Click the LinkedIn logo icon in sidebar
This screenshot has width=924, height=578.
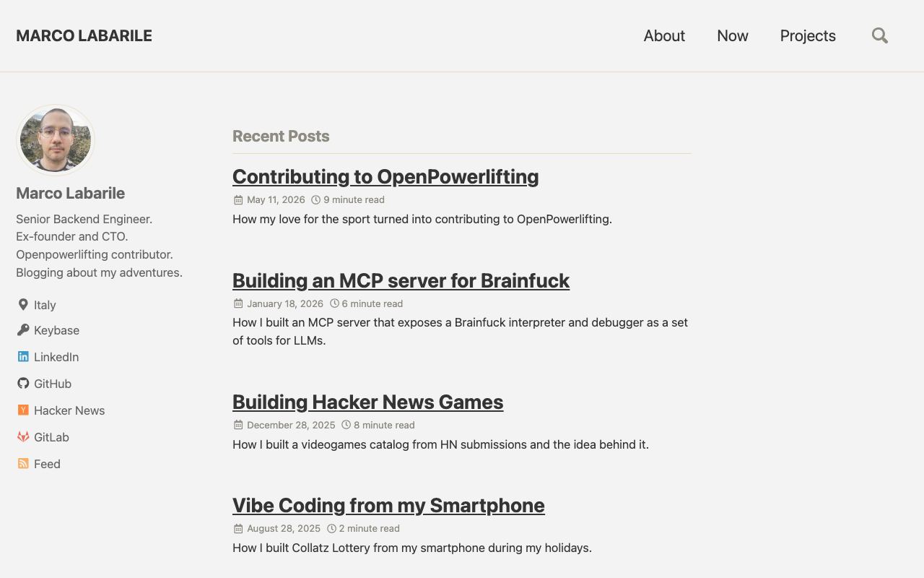(23, 356)
